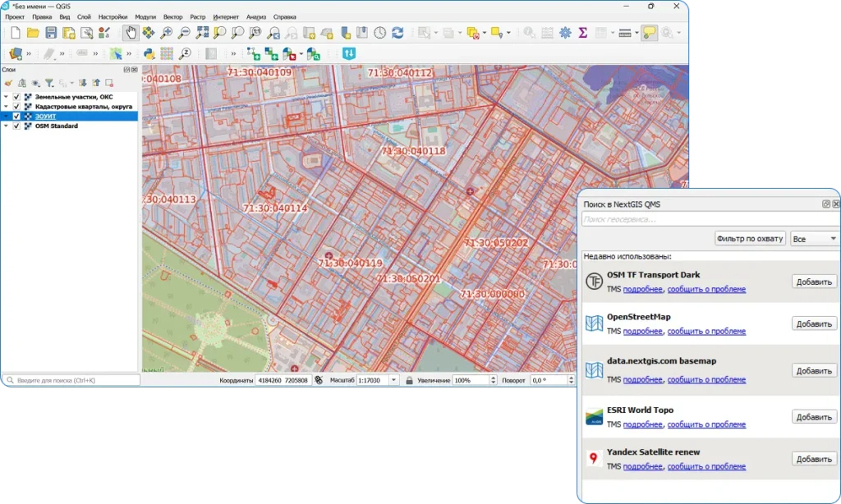Uncheck visibility of OSM Standard layer
841x504 pixels.
16,125
